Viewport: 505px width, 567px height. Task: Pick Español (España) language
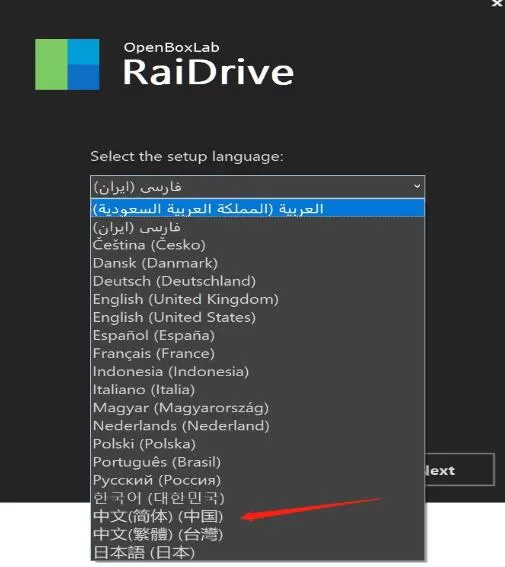(x=258, y=336)
